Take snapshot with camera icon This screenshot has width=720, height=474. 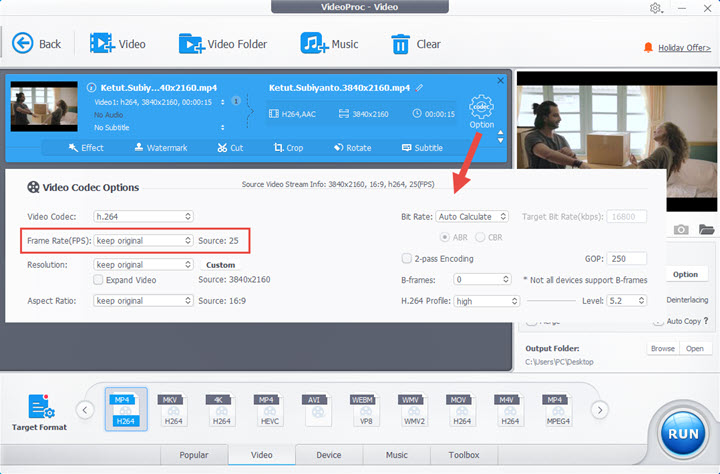[681, 229]
